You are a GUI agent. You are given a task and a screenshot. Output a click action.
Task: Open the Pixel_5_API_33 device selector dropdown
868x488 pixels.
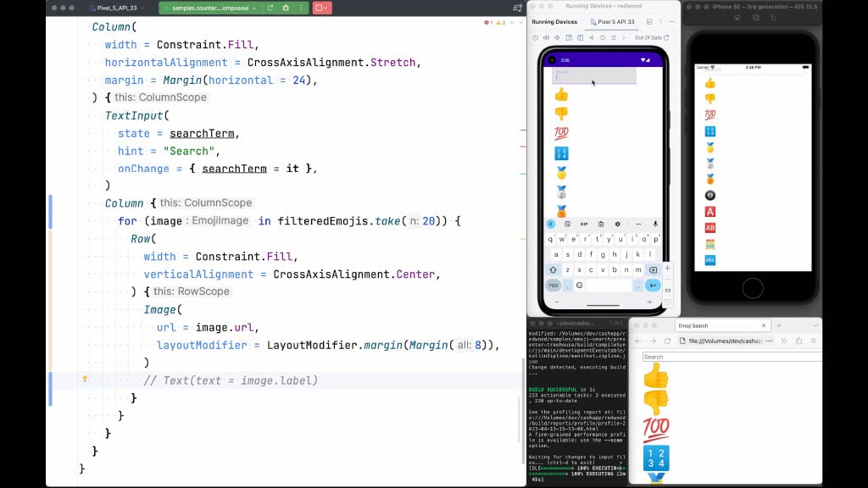point(117,8)
